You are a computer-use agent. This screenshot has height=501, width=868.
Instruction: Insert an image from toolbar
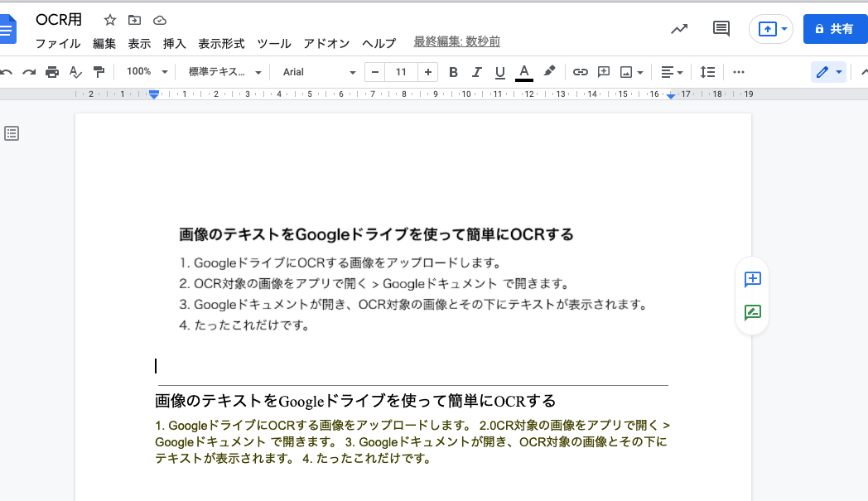(x=626, y=72)
